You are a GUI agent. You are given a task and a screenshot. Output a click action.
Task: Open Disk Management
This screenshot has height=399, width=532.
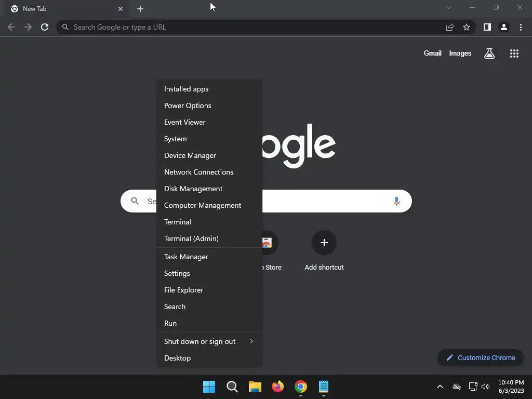click(209, 189)
